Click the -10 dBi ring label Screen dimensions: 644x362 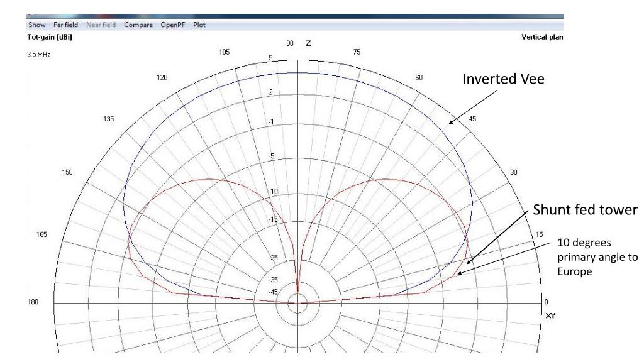tap(274, 192)
